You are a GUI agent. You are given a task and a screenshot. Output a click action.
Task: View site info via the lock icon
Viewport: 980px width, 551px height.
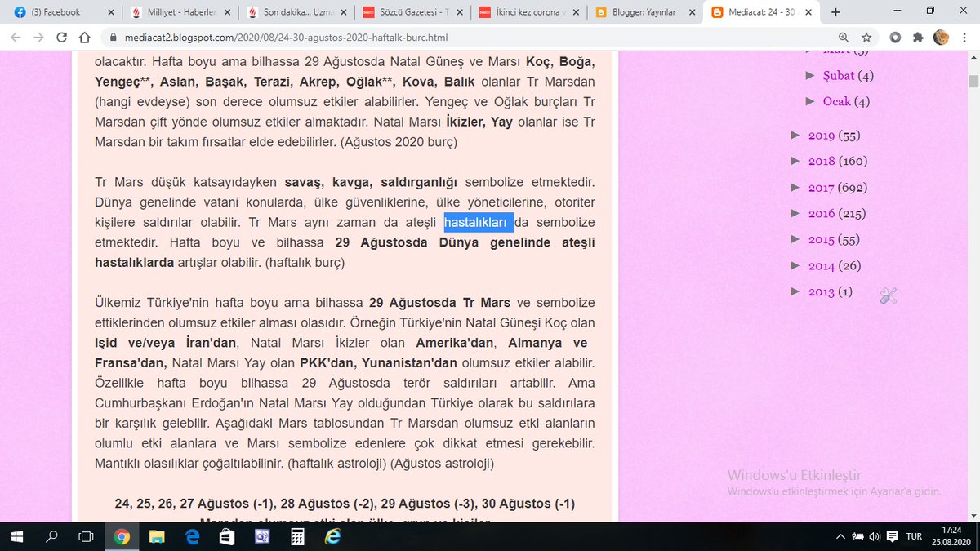tap(114, 38)
